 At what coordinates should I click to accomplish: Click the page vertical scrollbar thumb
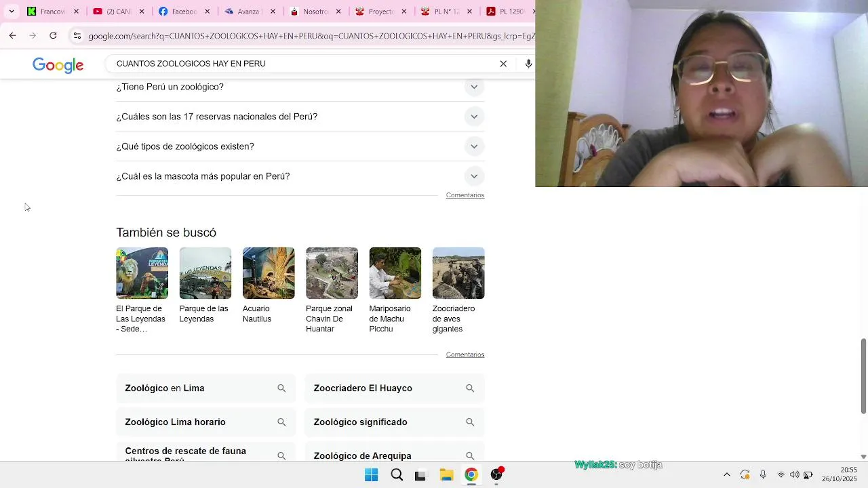pos(863,375)
